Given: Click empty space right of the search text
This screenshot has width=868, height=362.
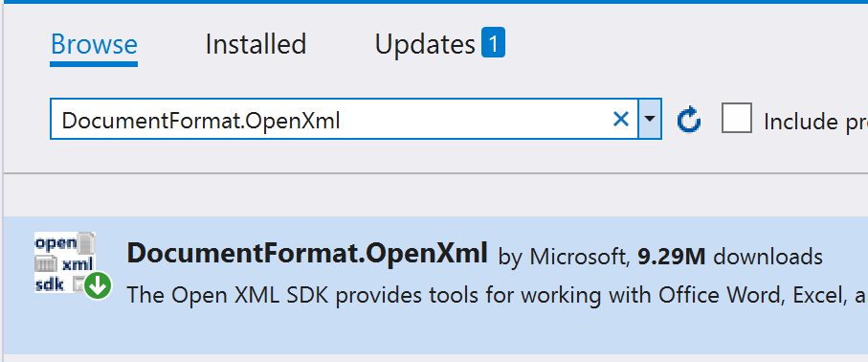Looking at the screenshot, I should (474, 119).
